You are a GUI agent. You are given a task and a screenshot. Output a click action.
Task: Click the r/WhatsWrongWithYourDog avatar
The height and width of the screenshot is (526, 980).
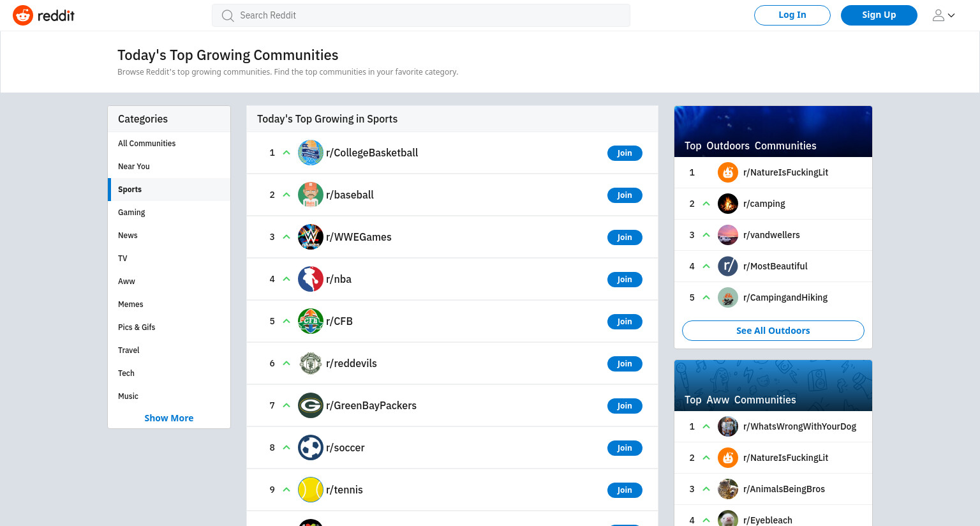pos(728,426)
